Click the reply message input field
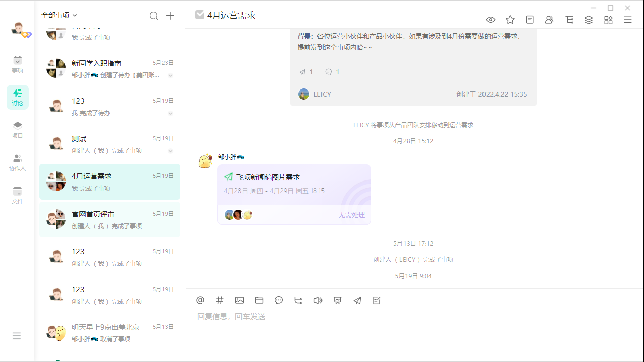 [x=403, y=317]
